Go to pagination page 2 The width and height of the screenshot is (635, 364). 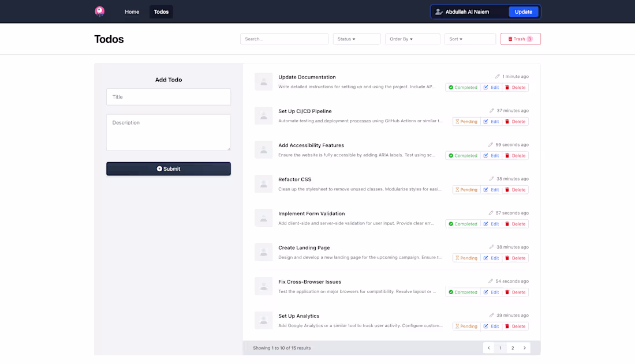[513, 348]
